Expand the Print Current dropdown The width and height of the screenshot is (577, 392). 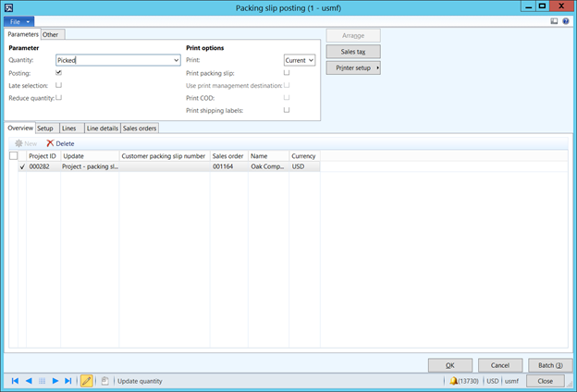[311, 60]
